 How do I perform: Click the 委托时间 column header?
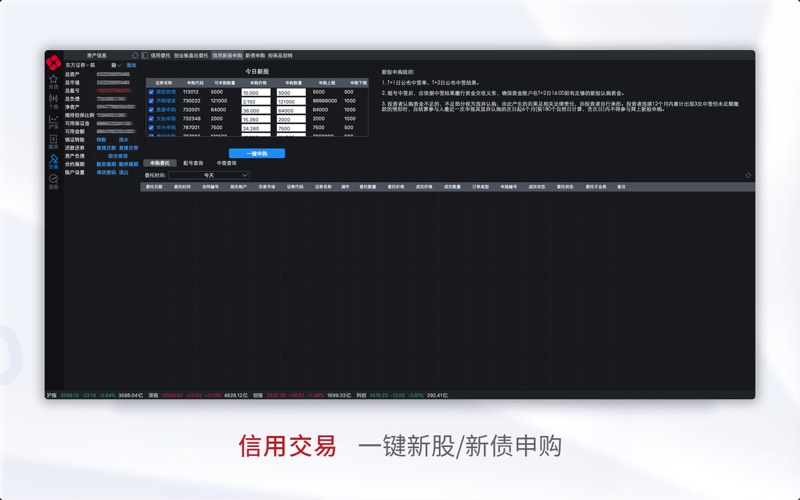point(182,187)
